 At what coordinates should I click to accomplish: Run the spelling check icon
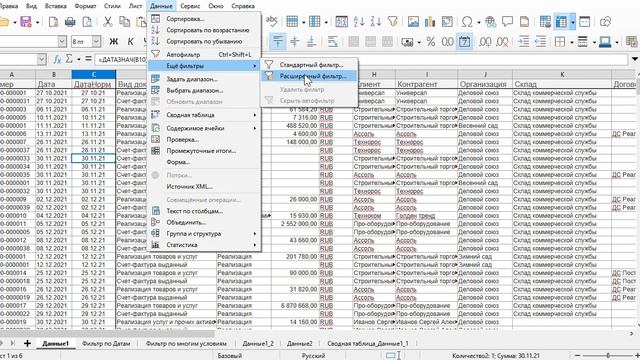271,21
